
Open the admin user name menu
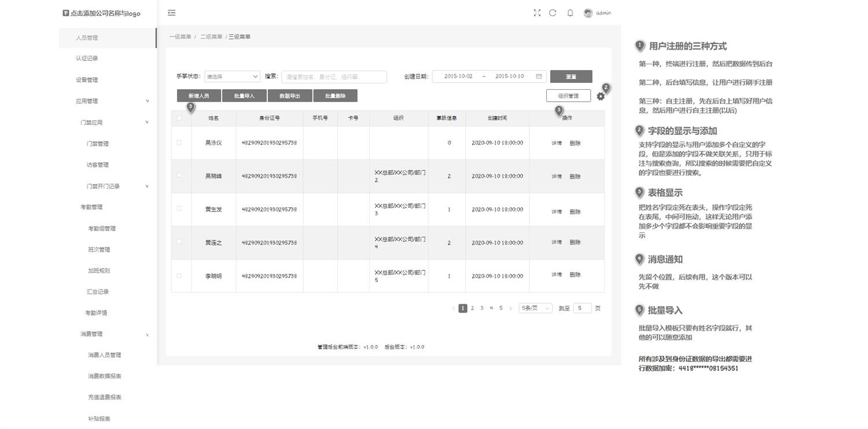[x=604, y=13]
